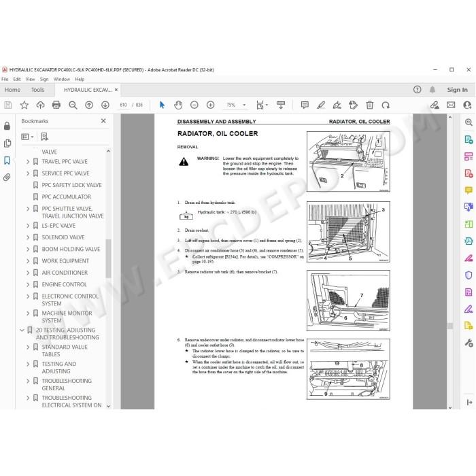Click the upload to cloud icon
The width and height of the screenshot is (476, 476).
(40, 105)
